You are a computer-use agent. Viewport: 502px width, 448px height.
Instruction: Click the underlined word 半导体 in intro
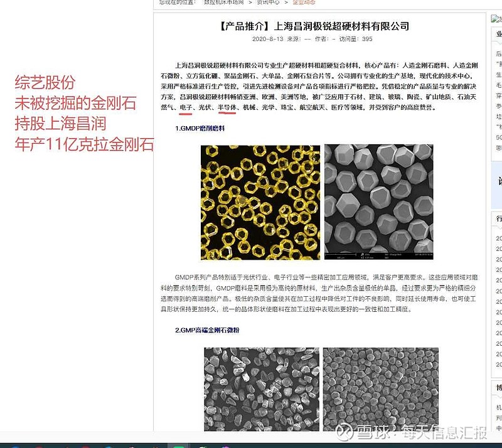[227, 107]
